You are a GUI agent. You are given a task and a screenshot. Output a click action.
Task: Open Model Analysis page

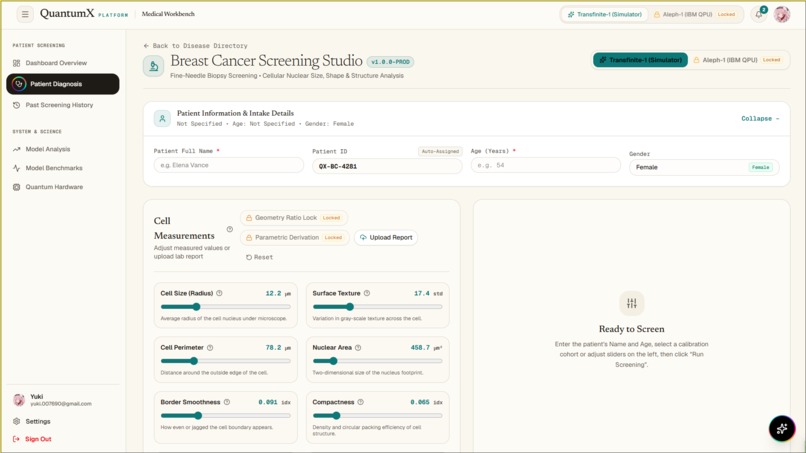click(x=63, y=149)
